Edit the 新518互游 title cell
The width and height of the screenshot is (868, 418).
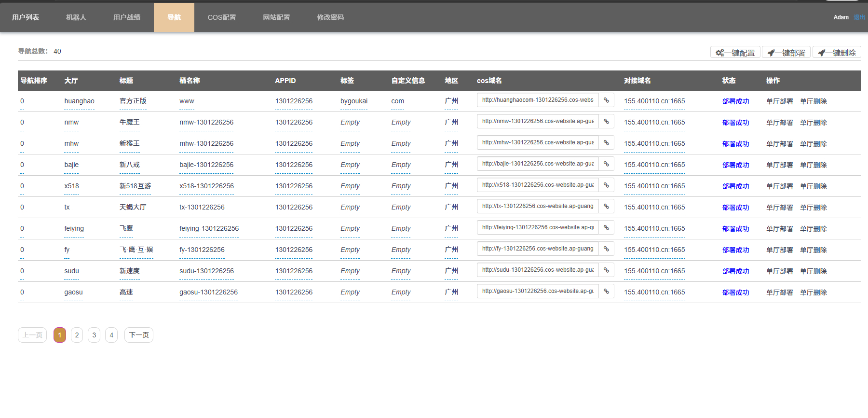[x=135, y=186]
